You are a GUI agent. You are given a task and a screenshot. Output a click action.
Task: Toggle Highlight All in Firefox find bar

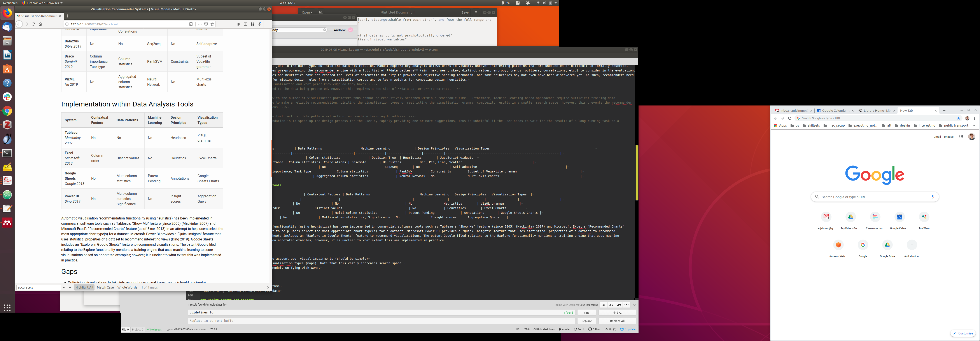click(84, 287)
